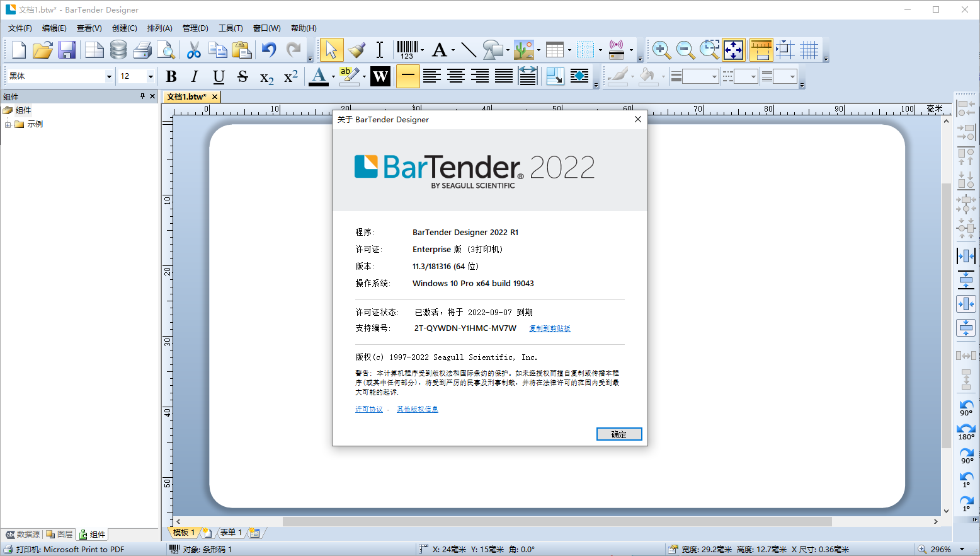Switch to the 数据源 panel tab
The width and height of the screenshot is (980, 556).
coord(23,534)
